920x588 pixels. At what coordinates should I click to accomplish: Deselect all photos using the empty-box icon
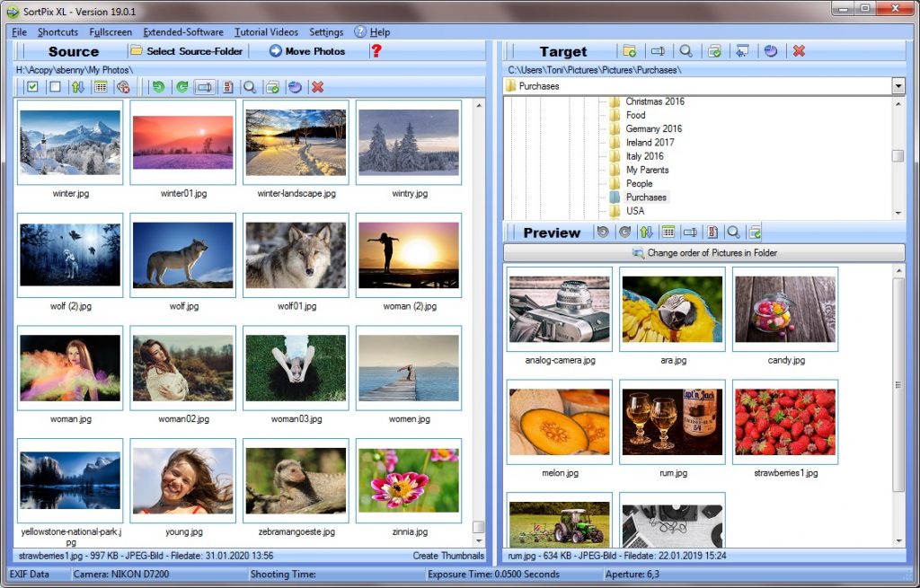(x=54, y=87)
